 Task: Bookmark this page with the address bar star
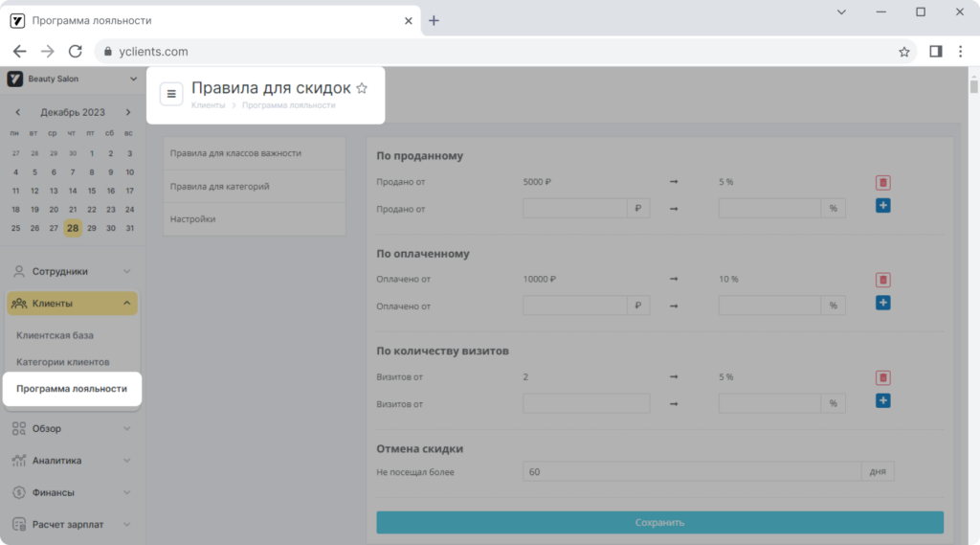[903, 52]
